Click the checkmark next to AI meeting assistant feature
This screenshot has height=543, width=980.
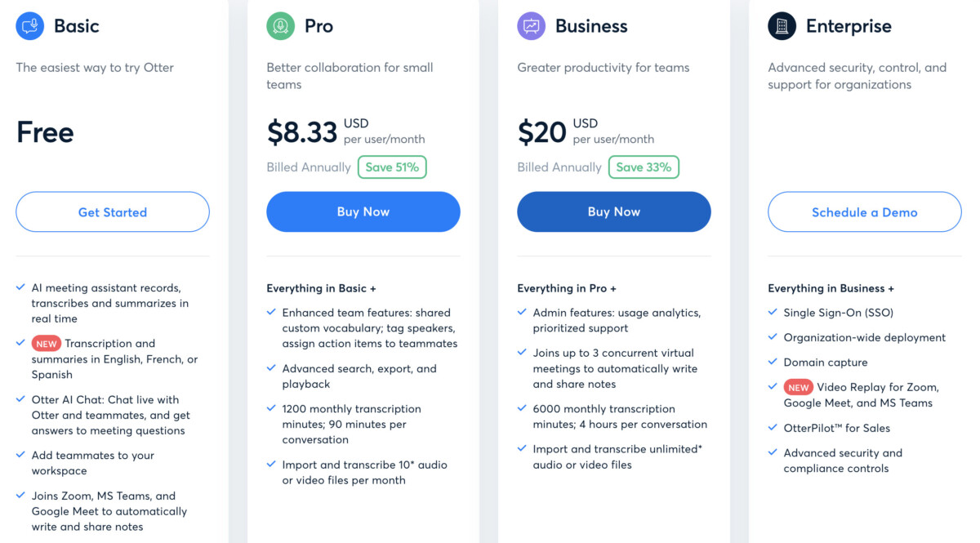(20, 288)
